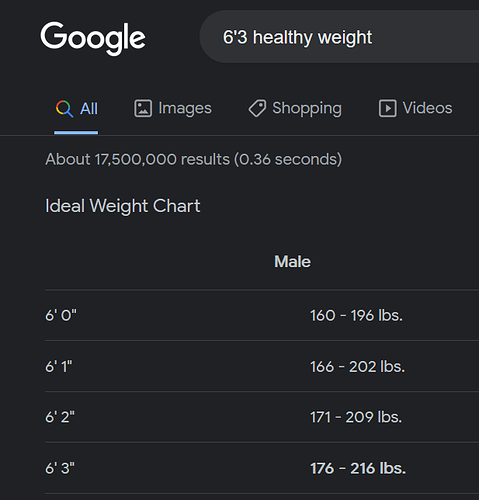Select the 6' 3" height row label
The width and height of the screenshot is (479, 500).
pyautogui.click(x=60, y=468)
